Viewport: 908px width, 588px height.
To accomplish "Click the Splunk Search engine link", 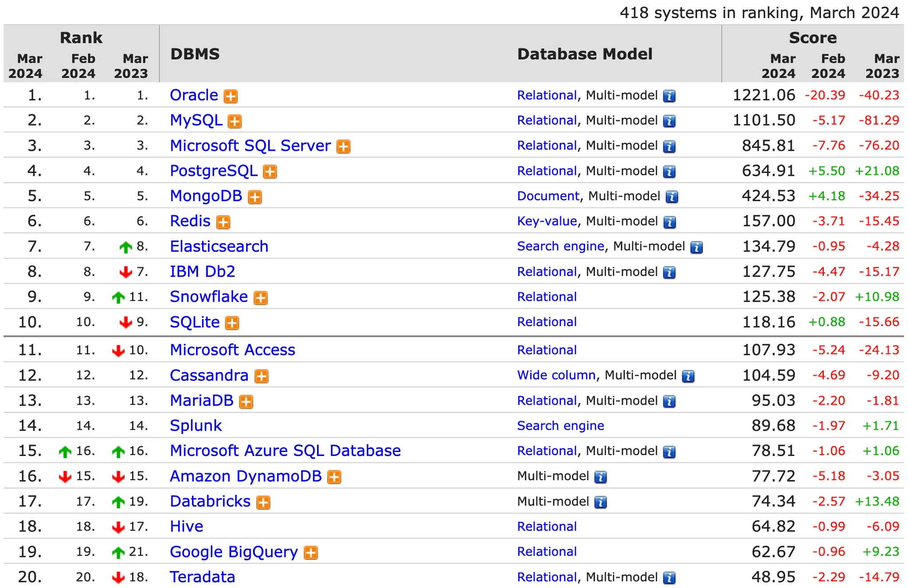I will tap(560, 426).
